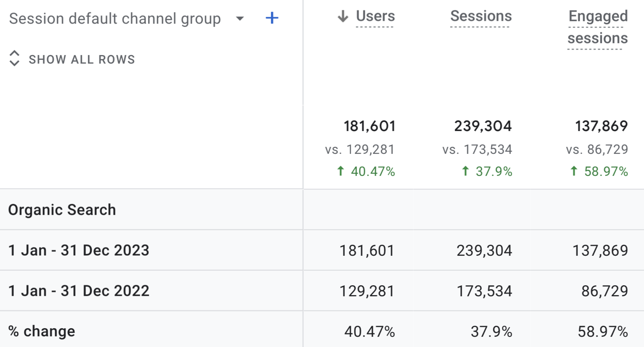The height and width of the screenshot is (347, 644).
Task: Click the green 40.47% Users increase indicator
Action: click(x=366, y=172)
